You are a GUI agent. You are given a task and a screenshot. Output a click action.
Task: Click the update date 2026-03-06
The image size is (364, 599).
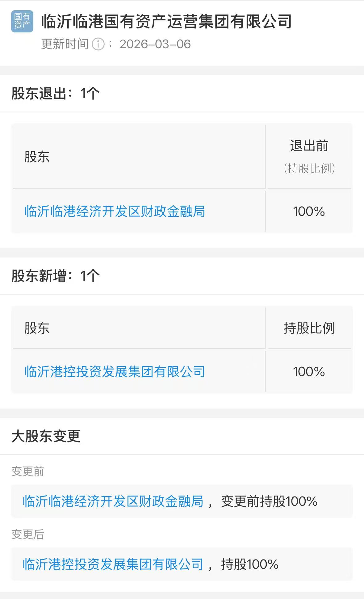[155, 44]
